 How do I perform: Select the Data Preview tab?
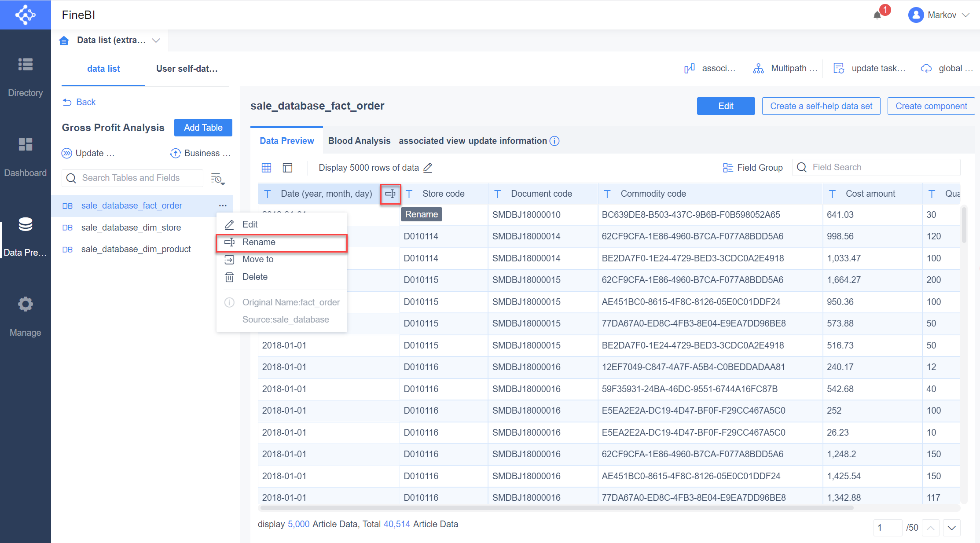click(x=287, y=141)
